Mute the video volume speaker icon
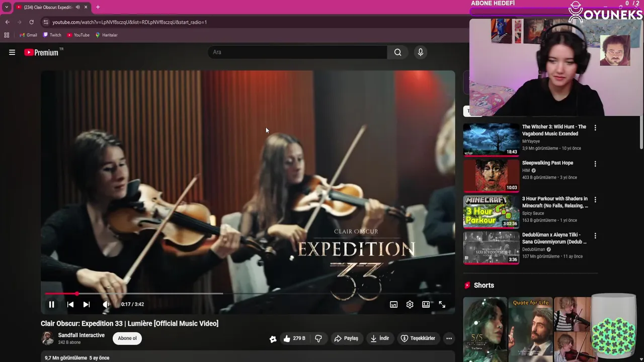The height and width of the screenshot is (362, 644). [x=106, y=304]
